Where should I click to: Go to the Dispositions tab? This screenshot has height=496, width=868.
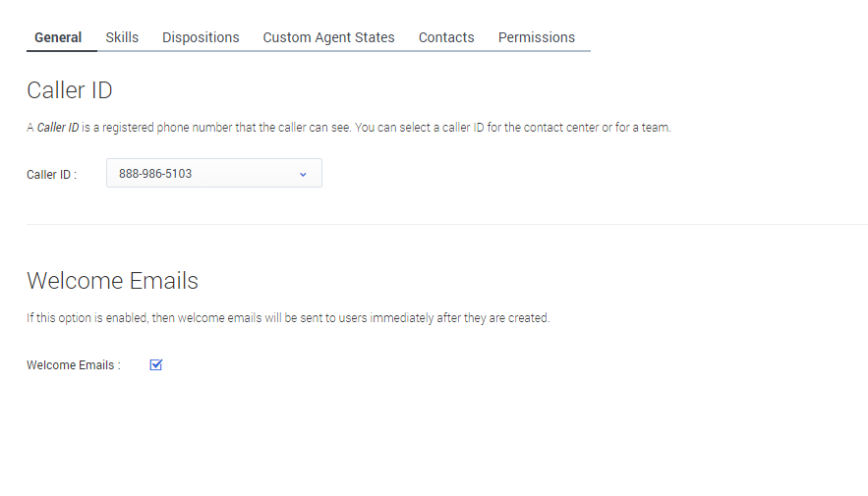click(201, 37)
